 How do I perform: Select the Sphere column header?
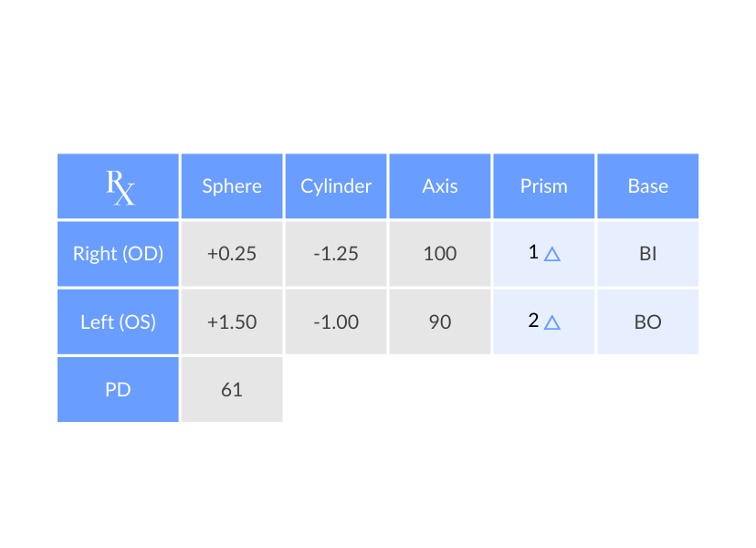tap(232, 186)
